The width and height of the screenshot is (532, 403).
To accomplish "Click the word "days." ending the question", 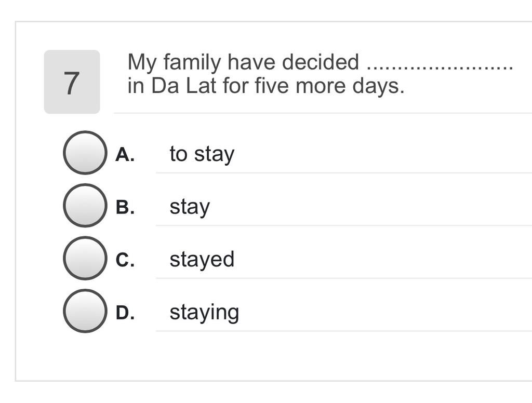I will pyautogui.click(x=378, y=87).
